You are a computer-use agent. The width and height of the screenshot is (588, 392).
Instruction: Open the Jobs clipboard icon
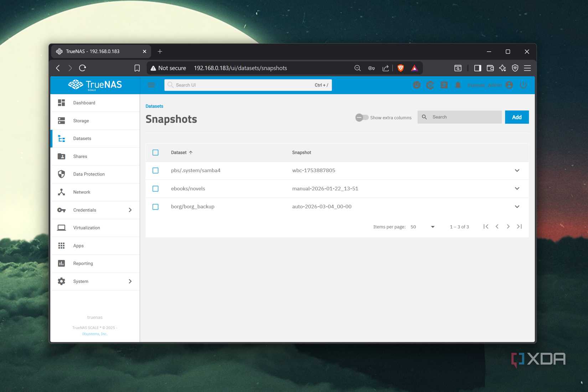click(444, 85)
